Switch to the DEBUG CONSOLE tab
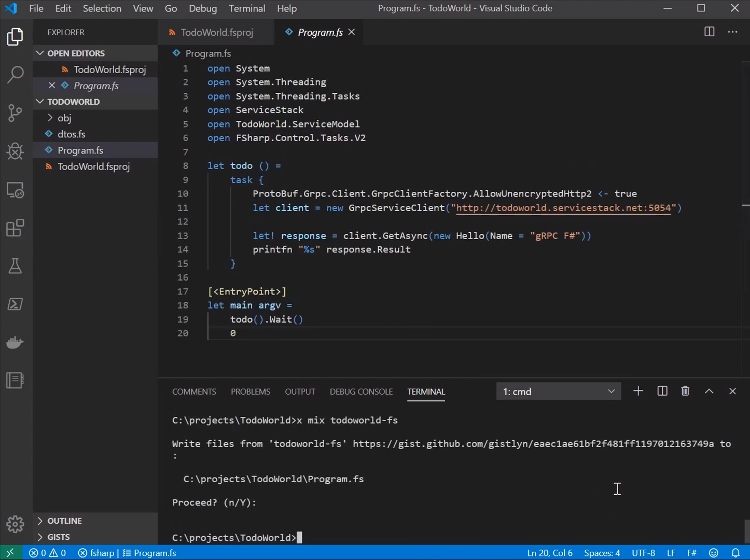Screen dimensions: 750x560 click(361, 391)
